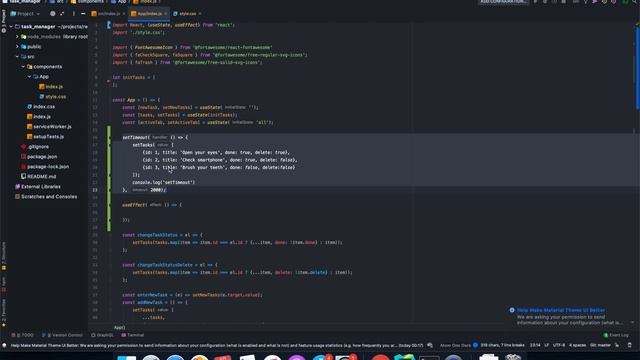Place cursor on console.log('setTimeout') line

point(163,182)
